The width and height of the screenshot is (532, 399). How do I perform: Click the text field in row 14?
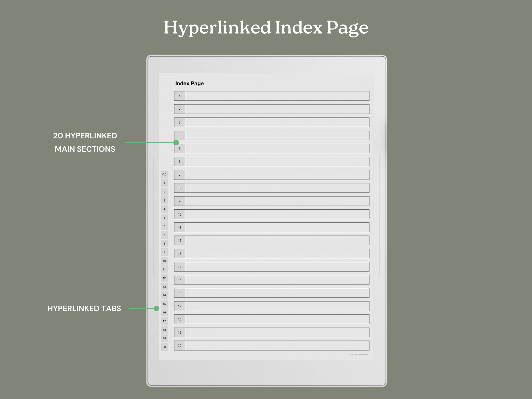tap(277, 267)
